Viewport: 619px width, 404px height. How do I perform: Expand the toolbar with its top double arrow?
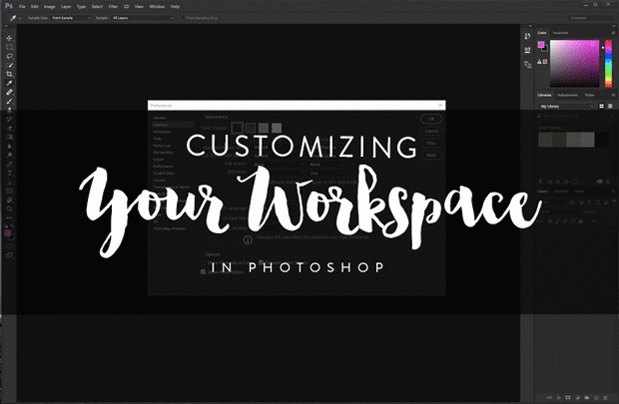pos(6,26)
